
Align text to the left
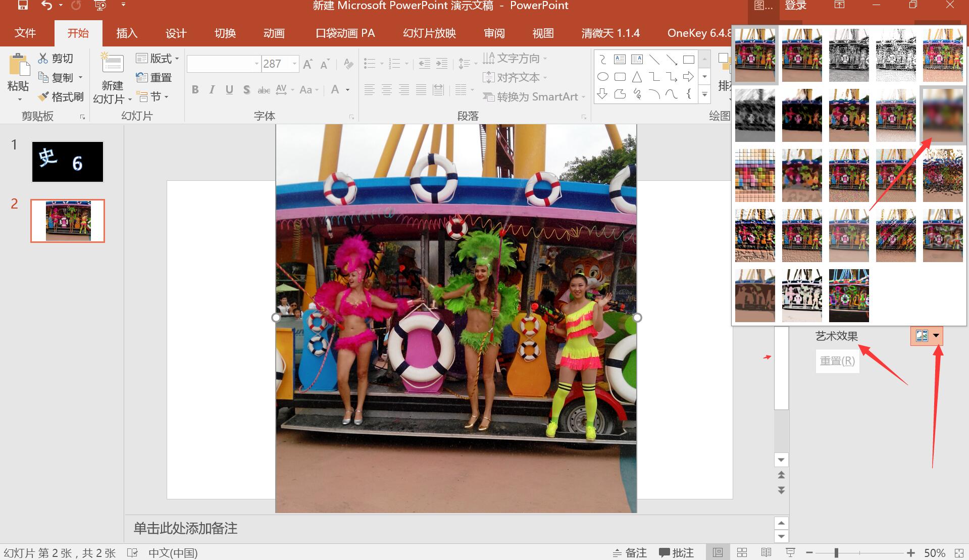pyautogui.click(x=370, y=90)
